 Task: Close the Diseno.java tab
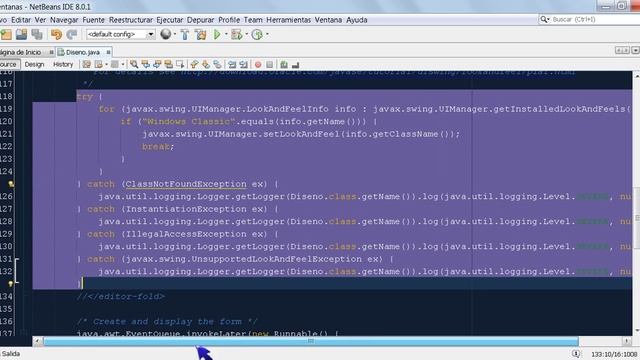108,52
